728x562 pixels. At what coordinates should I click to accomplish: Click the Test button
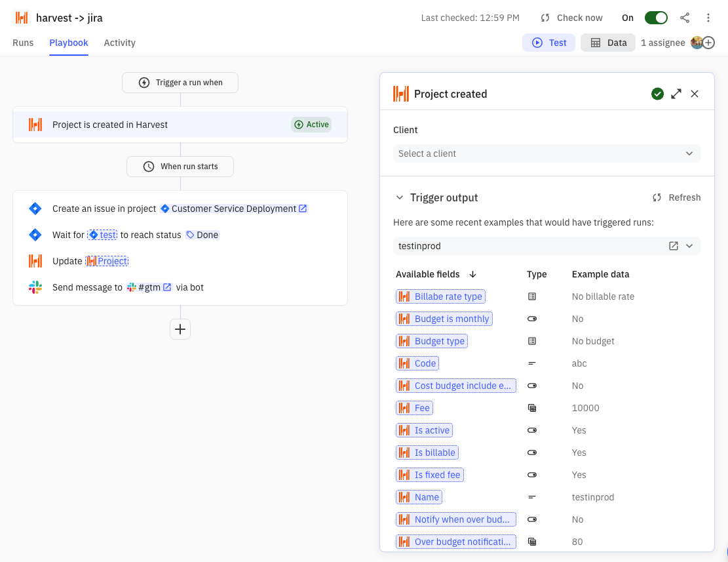tap(548, 42)
